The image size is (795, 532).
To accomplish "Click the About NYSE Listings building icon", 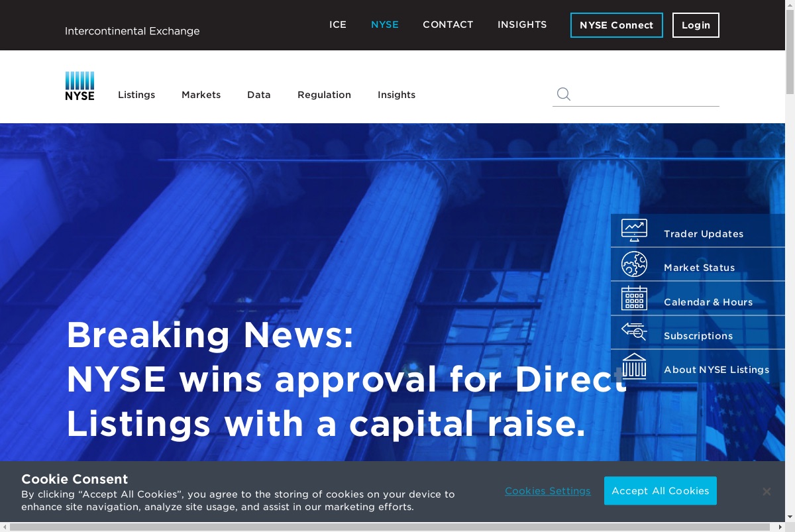I will click(x=634, y=366).
